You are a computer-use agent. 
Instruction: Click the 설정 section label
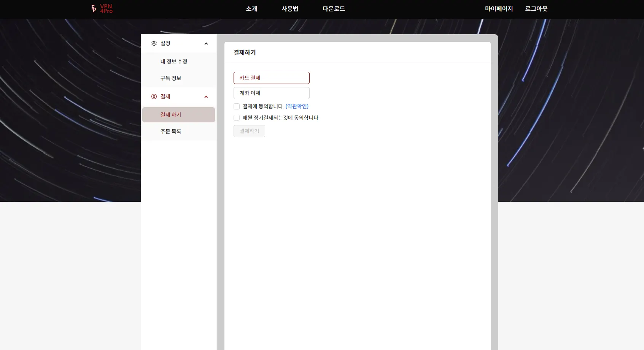pyautogui.click(x=165, y=43)
